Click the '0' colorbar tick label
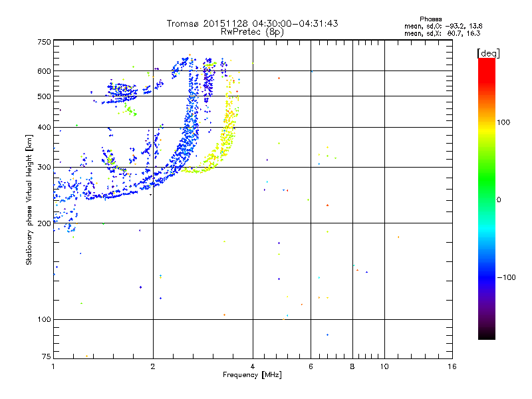Viewport: 532px width, 399px height. [499, 200]
